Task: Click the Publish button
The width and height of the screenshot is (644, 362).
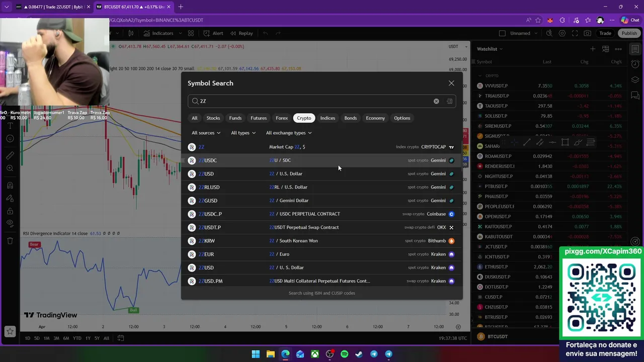Action: coord(629,33)
